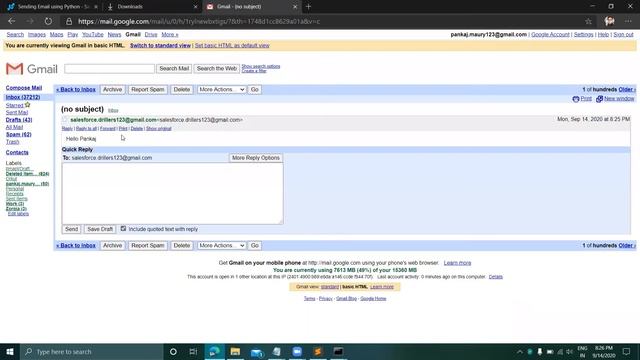Open a new browser tab with plus
640x360 pixels.
pyautogui.click(x=309, y=7)
